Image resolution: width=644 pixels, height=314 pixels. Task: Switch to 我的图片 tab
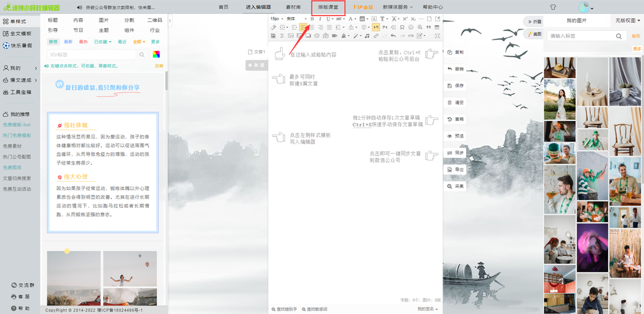point(576,20)
